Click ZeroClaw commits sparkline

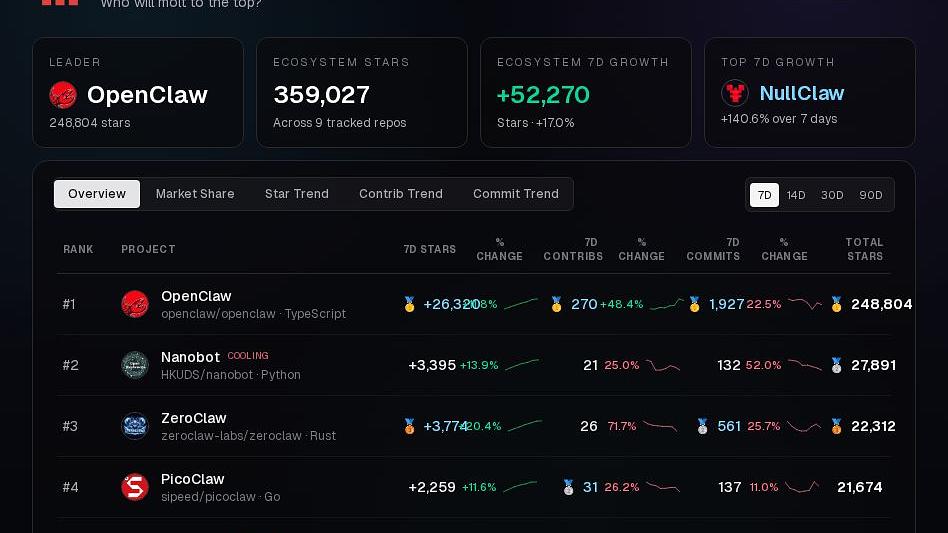click(804, 427)
